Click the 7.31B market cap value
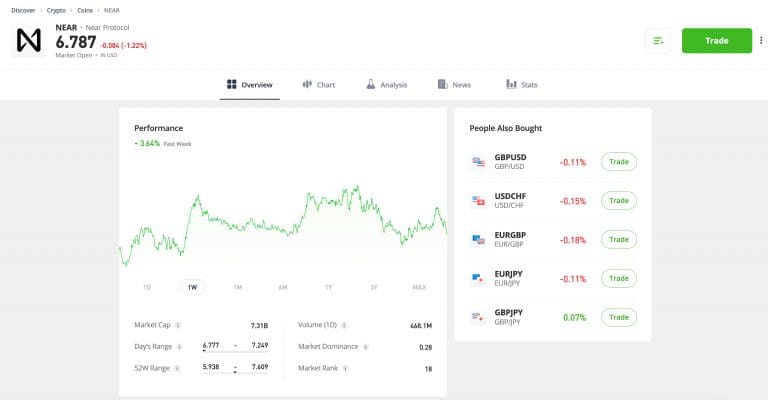 pos(259,326)
